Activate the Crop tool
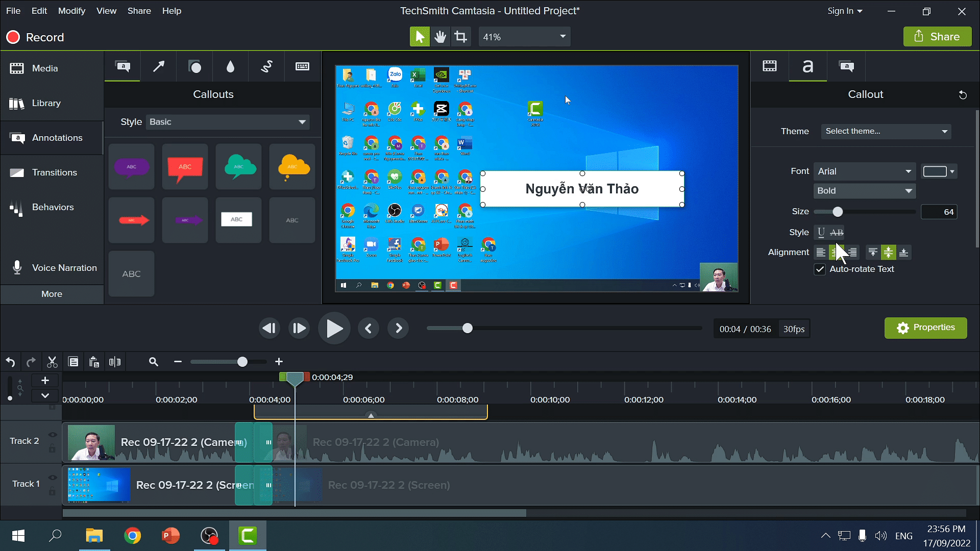The width and height of the screenshot is (980, 551). coord(460,37)
